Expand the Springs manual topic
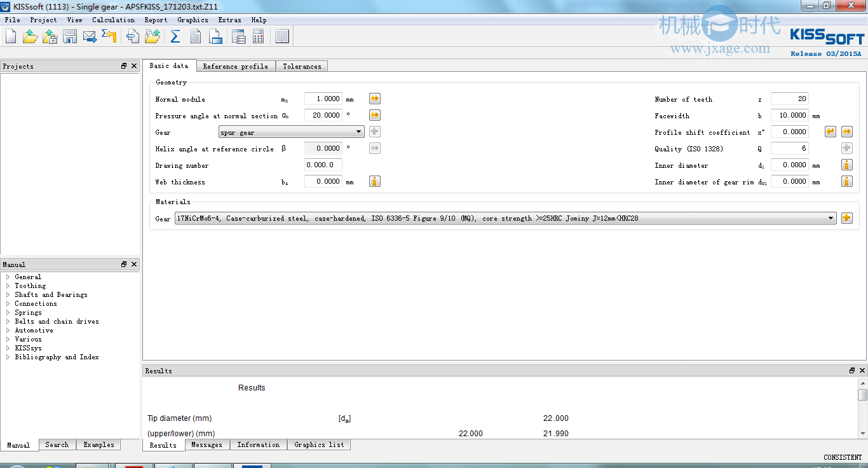Viewport: 868px width, 468px height. pyautogui.click(x=8, y=312)
